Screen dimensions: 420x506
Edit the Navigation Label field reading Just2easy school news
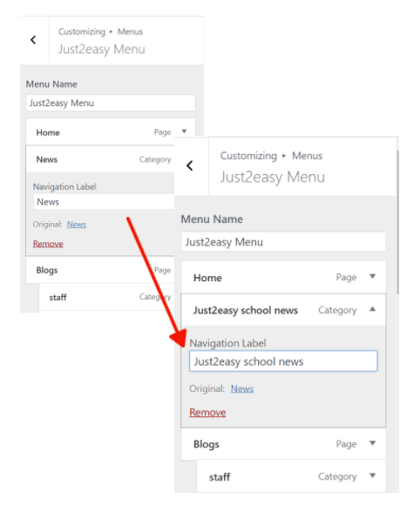283,361
